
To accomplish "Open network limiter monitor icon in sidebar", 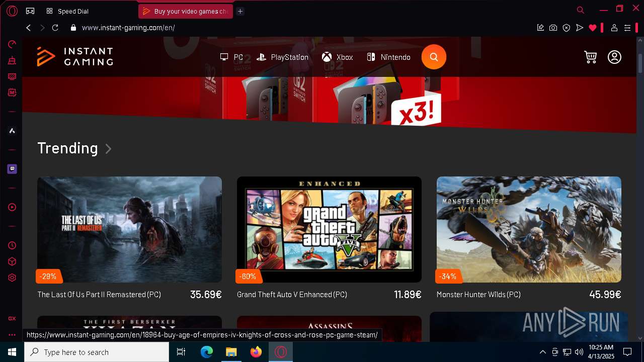I will 12,76.
